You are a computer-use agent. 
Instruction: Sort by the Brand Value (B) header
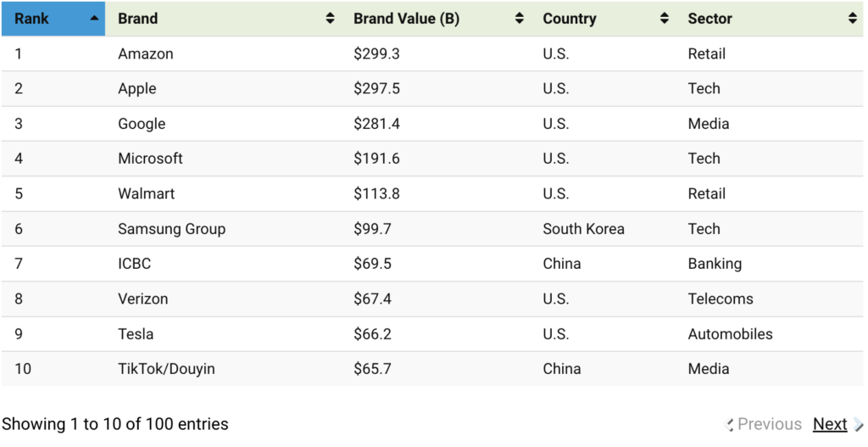tap(406, 19)
